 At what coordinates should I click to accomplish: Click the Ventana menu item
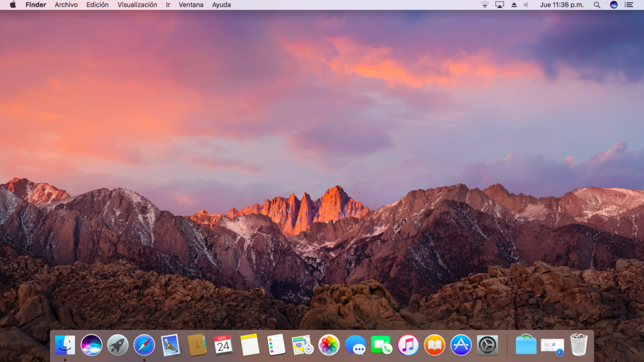coord(191,5)
